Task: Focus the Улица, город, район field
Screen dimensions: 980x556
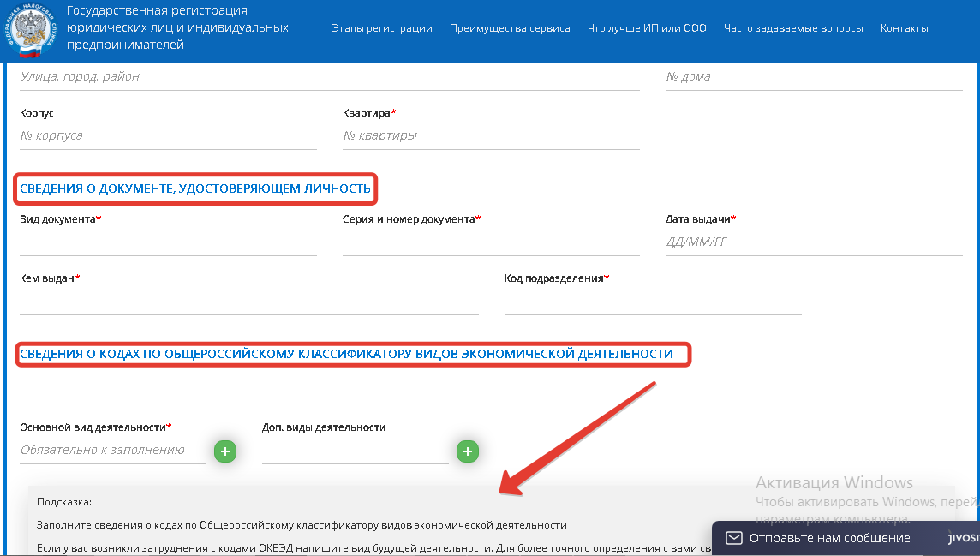Action: [329, 76]
